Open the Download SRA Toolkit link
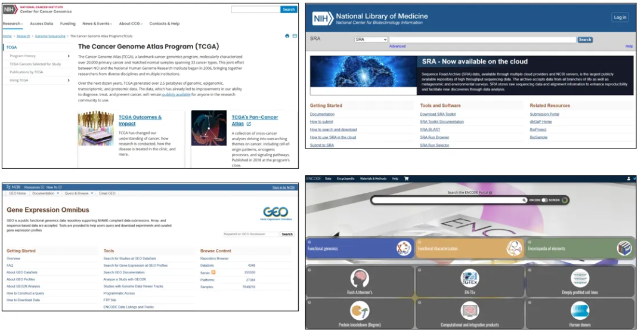Image resolution: width=644 pixels, height=333 pixels. pyautogui.click(x=438, y=115)
